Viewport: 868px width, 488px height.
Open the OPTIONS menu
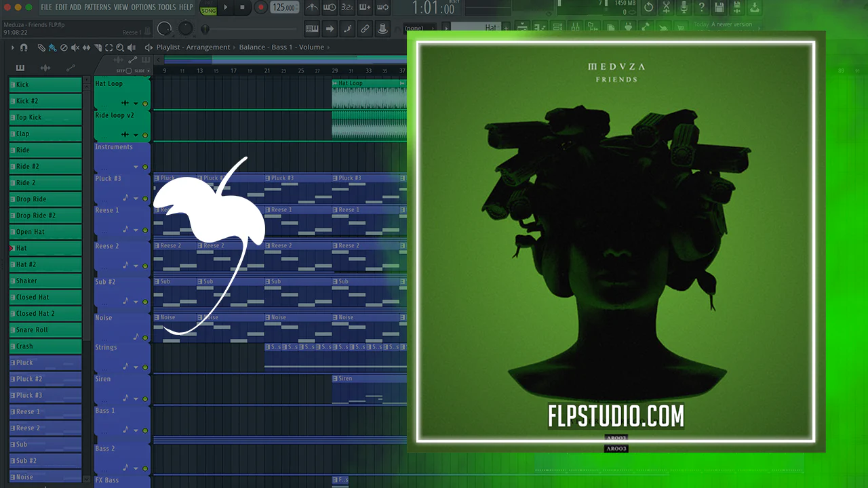143,7
